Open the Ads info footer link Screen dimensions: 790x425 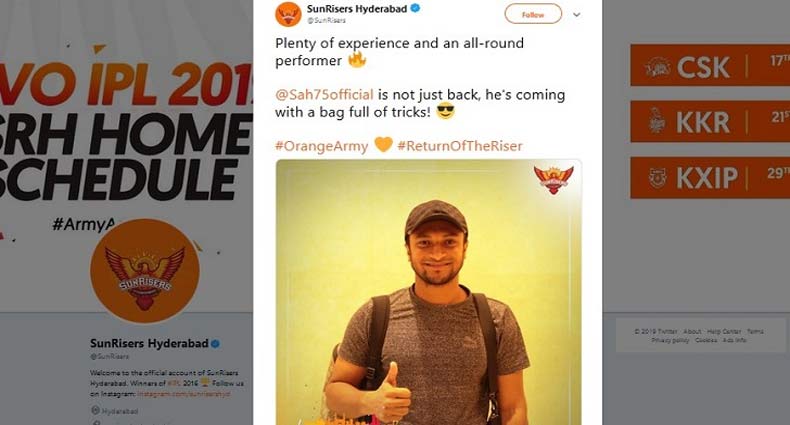pos(734,340)
